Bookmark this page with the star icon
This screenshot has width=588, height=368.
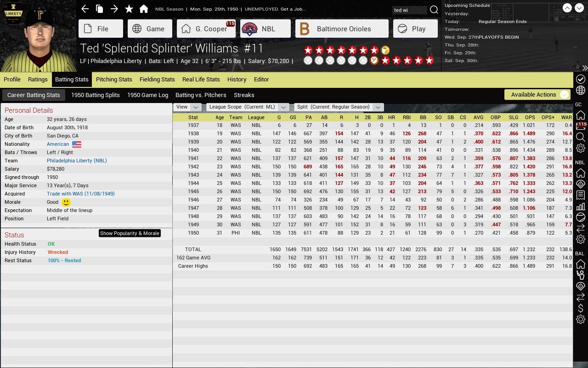point(129,9)
